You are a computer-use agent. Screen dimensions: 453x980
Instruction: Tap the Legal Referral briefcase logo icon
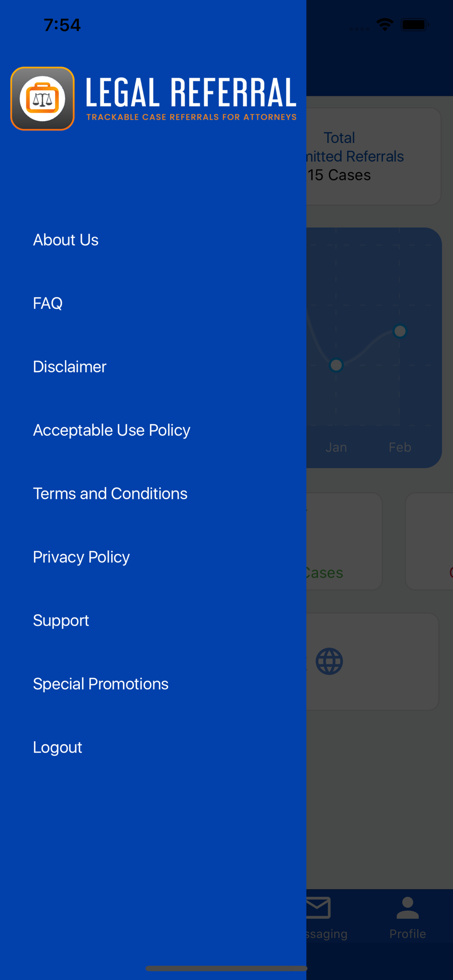(43, 98)
